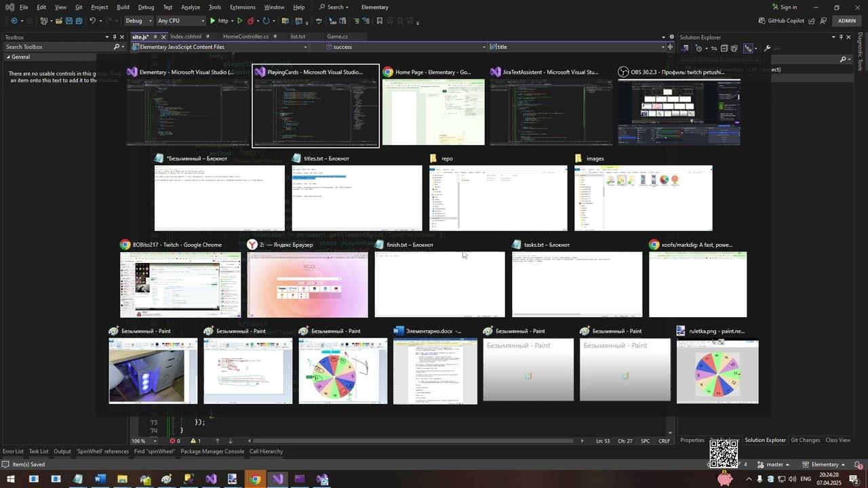The width and height of the screenshot is (868, 488).
Task: Click the GitHub Copilot button
Action: click(781, 21)
